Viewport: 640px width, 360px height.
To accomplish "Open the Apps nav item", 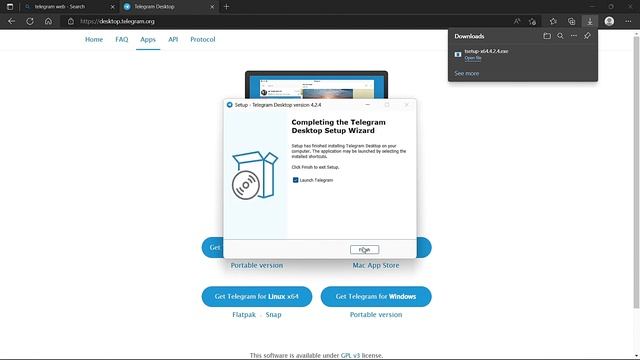I will [148, 40].
